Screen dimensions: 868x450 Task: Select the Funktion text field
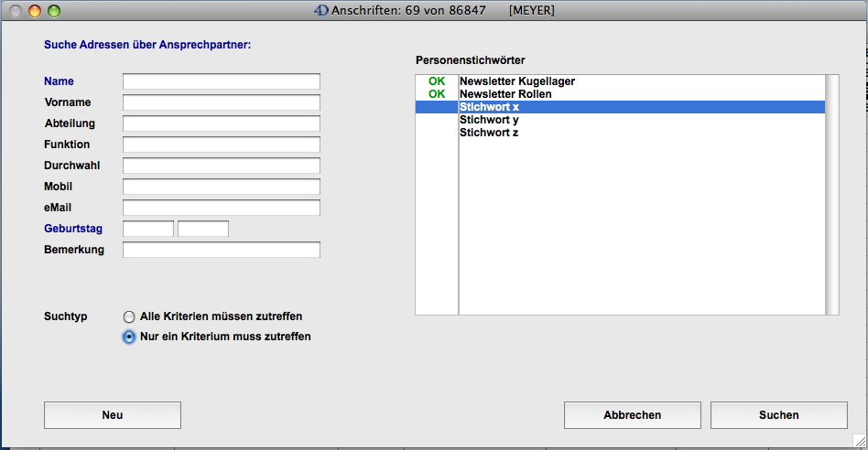click(x=222, y=145)
